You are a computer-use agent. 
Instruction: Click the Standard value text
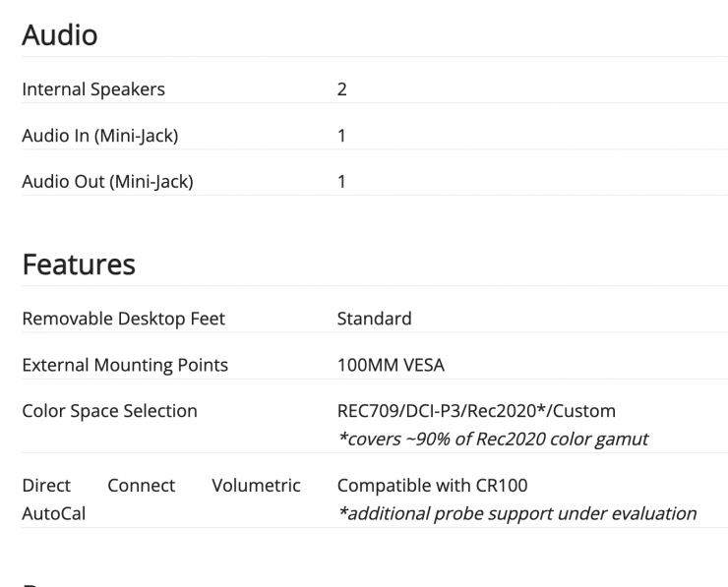point(374,319)
